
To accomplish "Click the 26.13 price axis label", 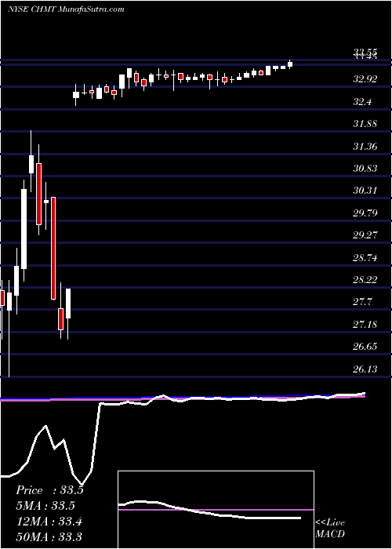I will (x=365, y=369).
